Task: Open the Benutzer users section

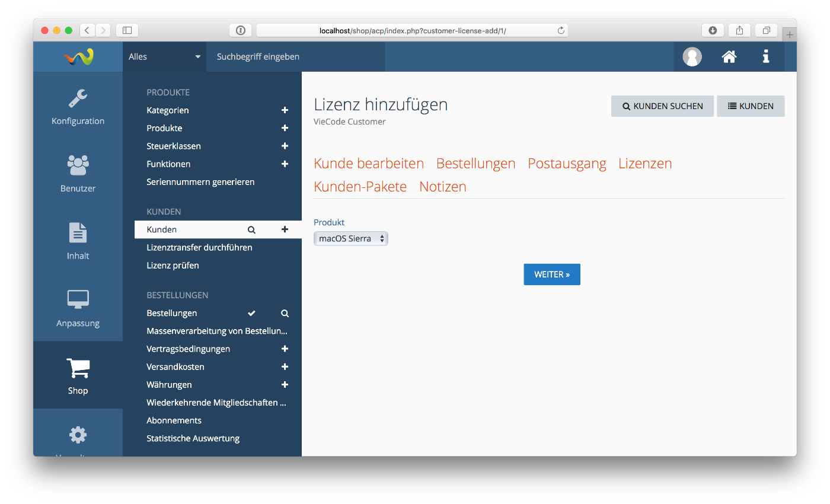Action: (78, 173)
